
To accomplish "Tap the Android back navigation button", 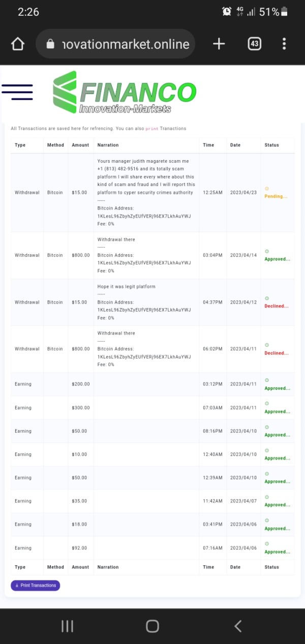I will [237, 626].
